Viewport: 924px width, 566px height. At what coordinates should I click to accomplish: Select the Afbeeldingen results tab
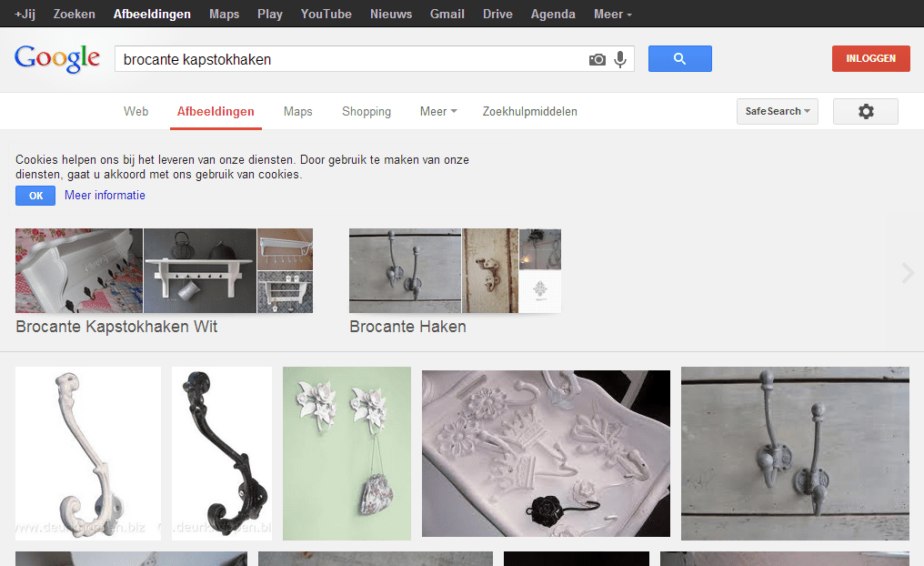216,111
